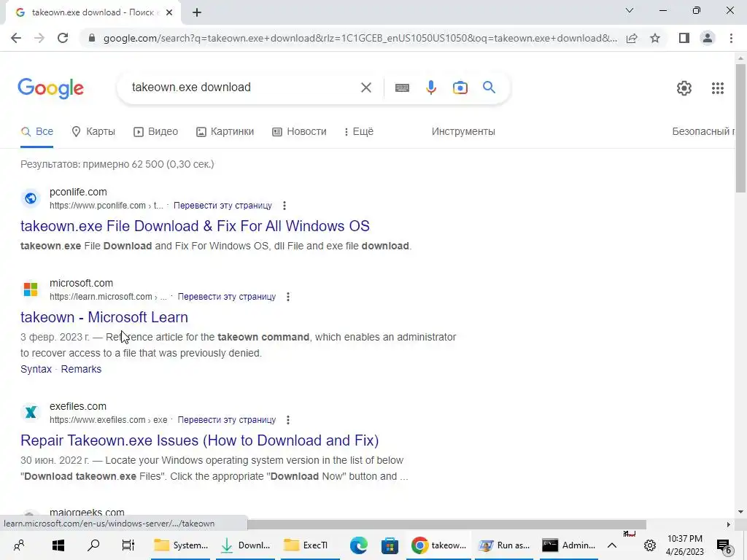Switch to the Run as taskbar window
The height and width of the screenshot is (560, 747).
pyautogui.click(x=505, y=545)
